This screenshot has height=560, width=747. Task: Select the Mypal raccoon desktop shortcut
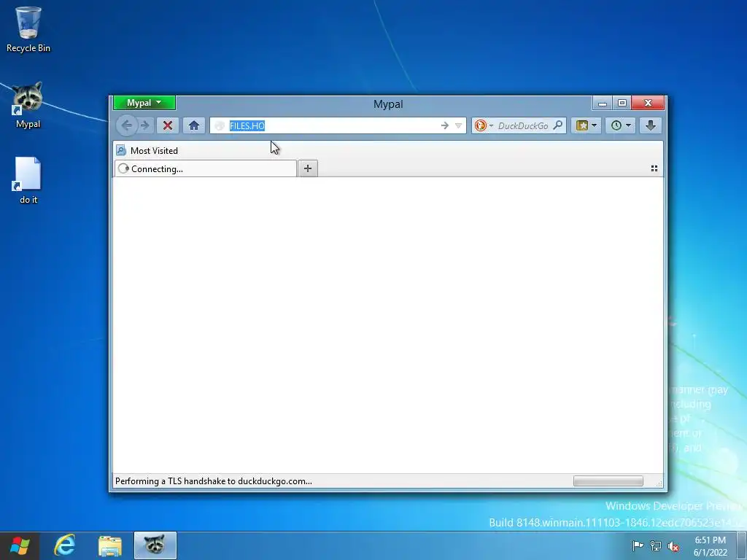click(28, 105)
